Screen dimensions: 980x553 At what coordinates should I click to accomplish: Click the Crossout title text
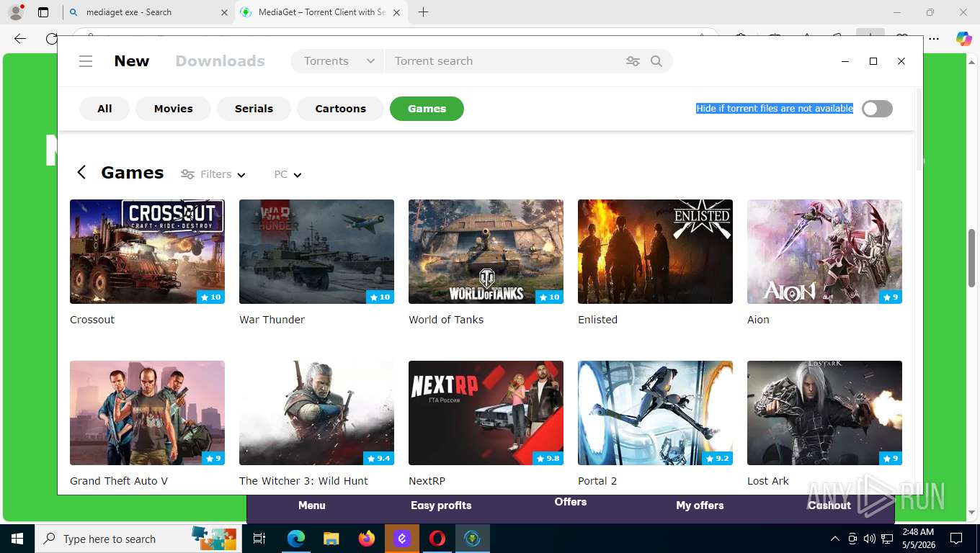[x=92, y=320]
